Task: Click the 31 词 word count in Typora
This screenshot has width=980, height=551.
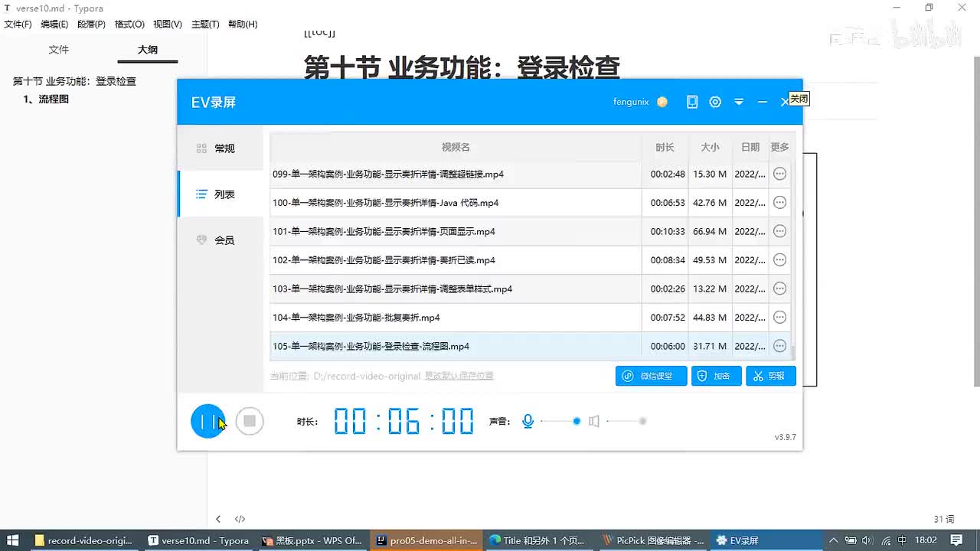Action: click(944, 519)
